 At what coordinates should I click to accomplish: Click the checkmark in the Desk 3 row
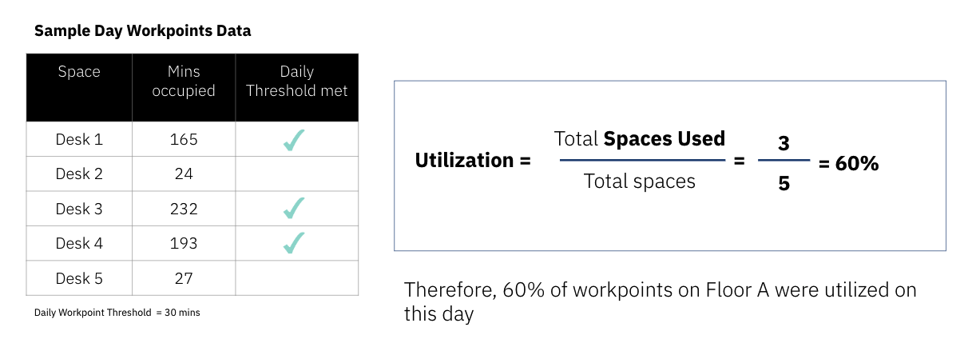pyautogui.click(x=294, y=209)
